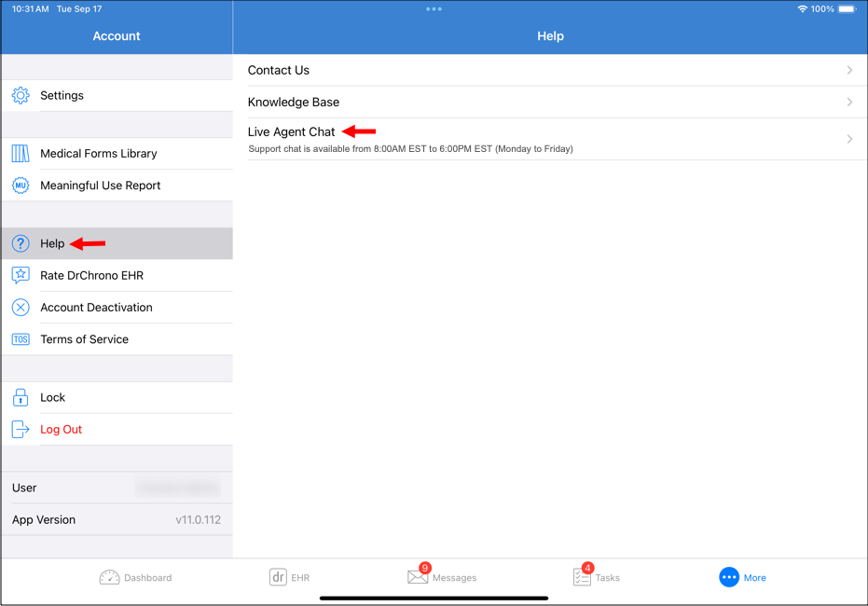Click the EHR dr logo icon

click(x=278, y=577)
